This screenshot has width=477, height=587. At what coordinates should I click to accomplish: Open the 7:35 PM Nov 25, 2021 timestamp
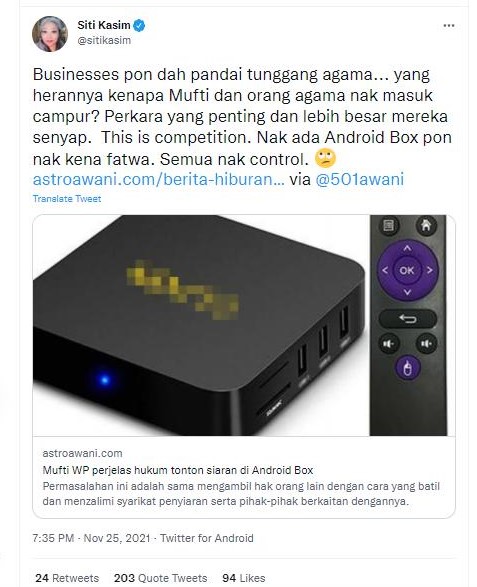[x=91, y=538]
